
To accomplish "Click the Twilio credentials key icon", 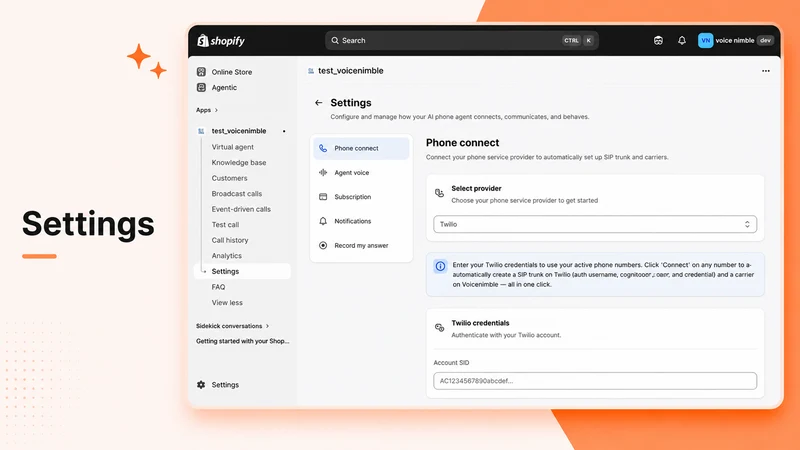I will pos(439,328).
